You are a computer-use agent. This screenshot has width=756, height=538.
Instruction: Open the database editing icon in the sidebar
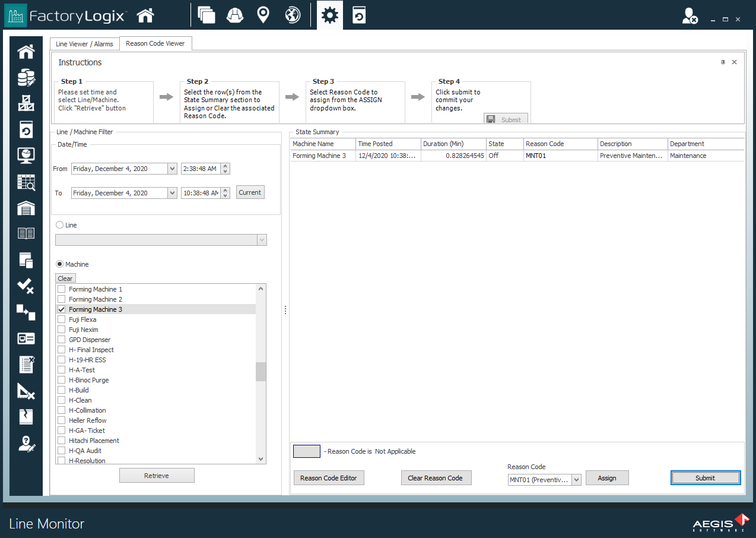tap(26, 77)
